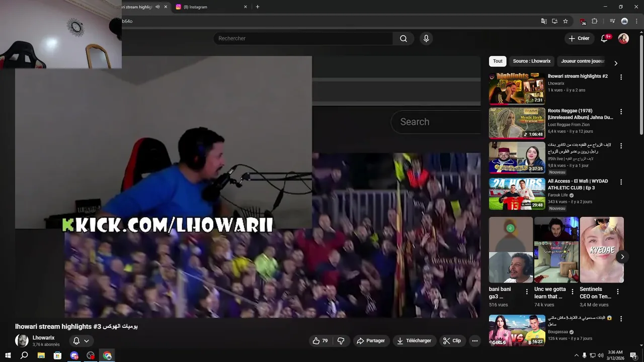Click the YouTube search magnifier button
The image size is (644, 362).
[404, 39]
